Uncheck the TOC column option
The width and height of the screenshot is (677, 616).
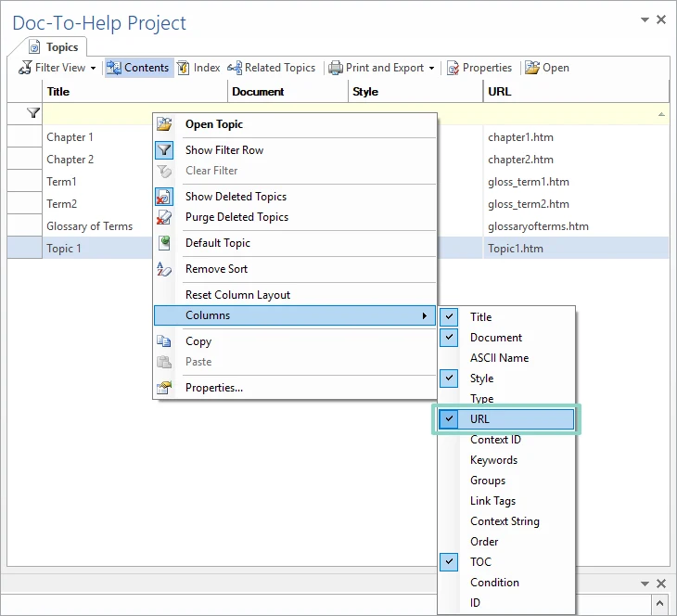coord(449,561)
